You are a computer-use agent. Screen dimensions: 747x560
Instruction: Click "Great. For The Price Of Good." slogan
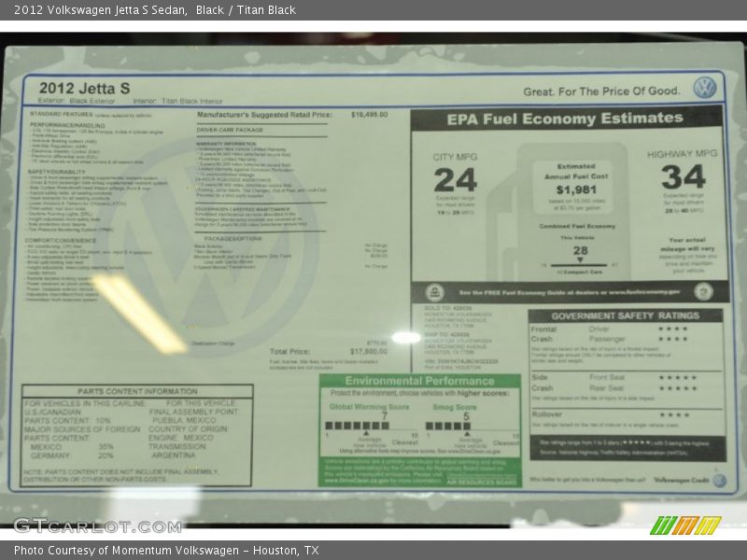click(601, 91)
